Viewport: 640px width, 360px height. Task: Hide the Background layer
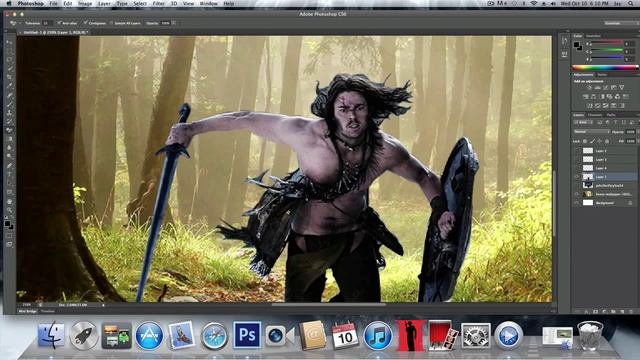(x=577, y=203)
